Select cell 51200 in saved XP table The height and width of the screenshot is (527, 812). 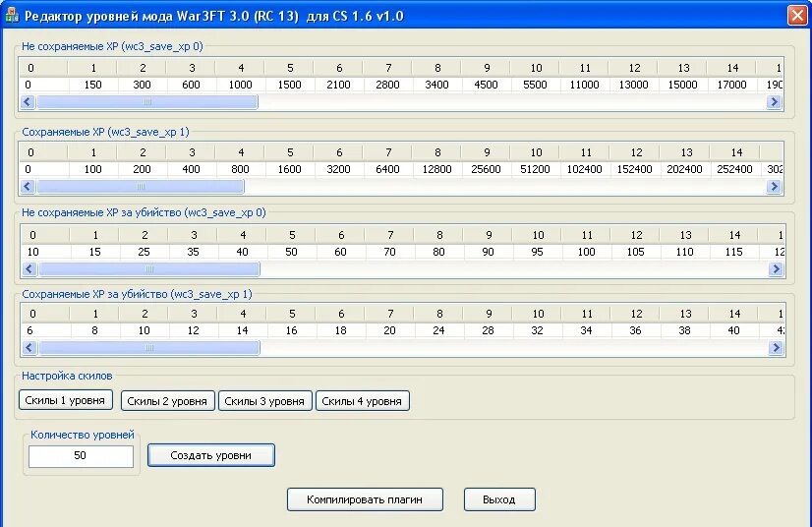click(x=535, y=169)
